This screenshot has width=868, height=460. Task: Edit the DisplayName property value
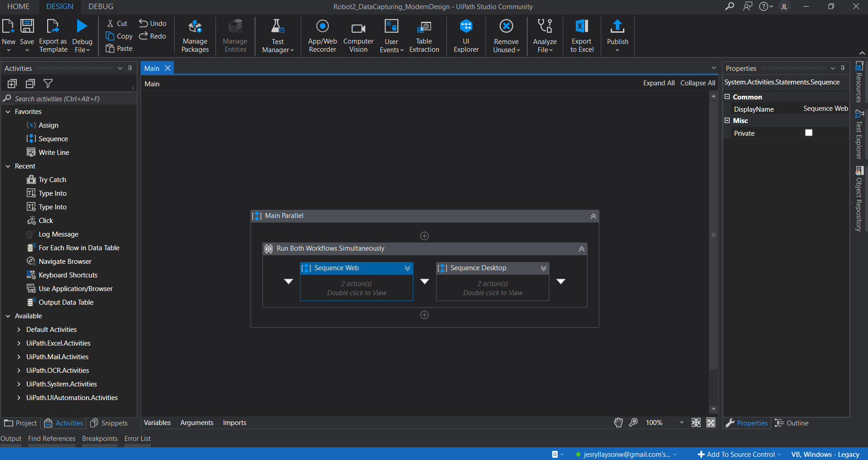[825, 109]
